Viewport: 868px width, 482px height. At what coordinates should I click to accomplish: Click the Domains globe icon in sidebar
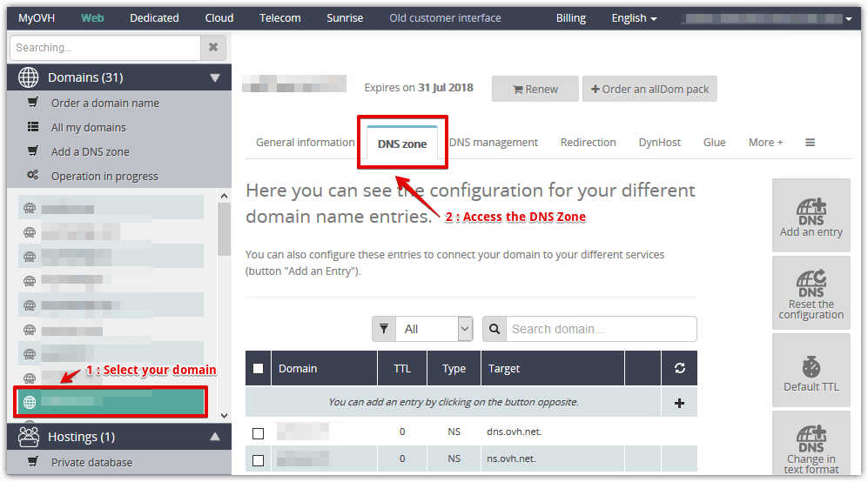[28, 77]
